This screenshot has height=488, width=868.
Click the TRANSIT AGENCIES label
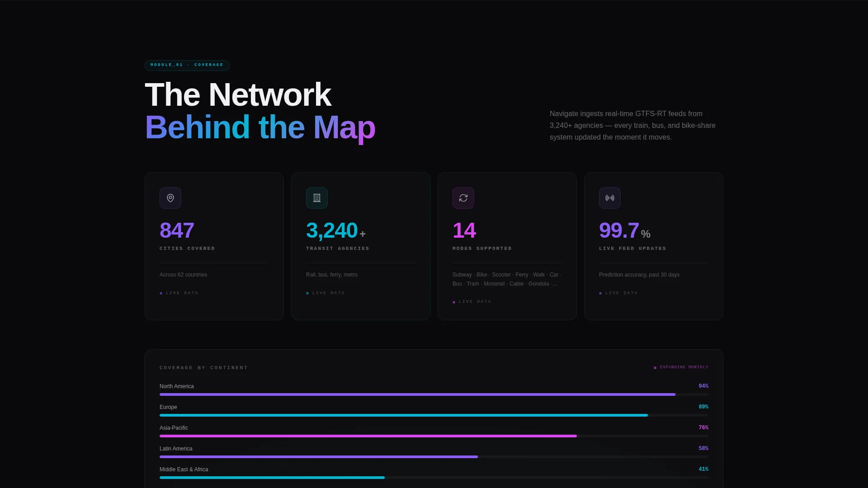click(338, 249)
